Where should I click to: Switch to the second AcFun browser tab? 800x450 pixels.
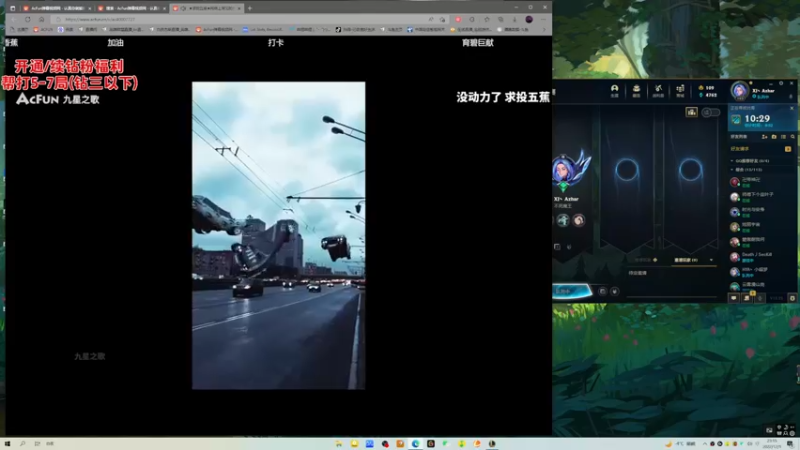coord(132,8)
